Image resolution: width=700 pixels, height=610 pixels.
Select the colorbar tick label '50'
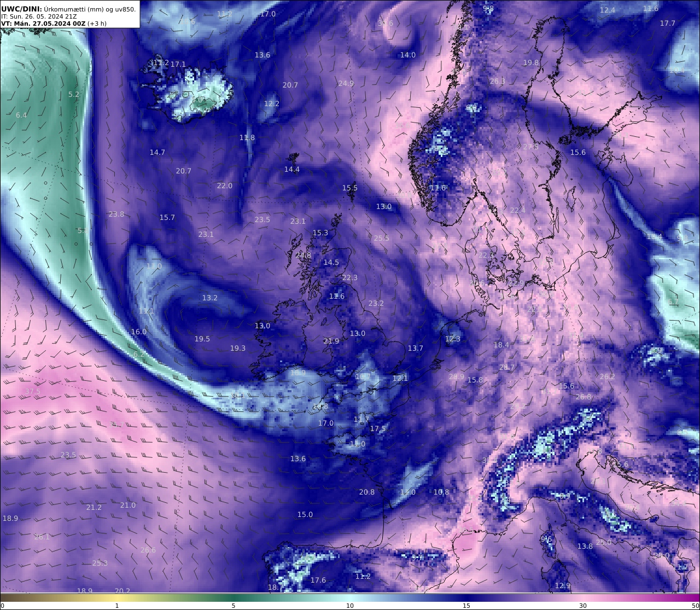tap(695, 606)
